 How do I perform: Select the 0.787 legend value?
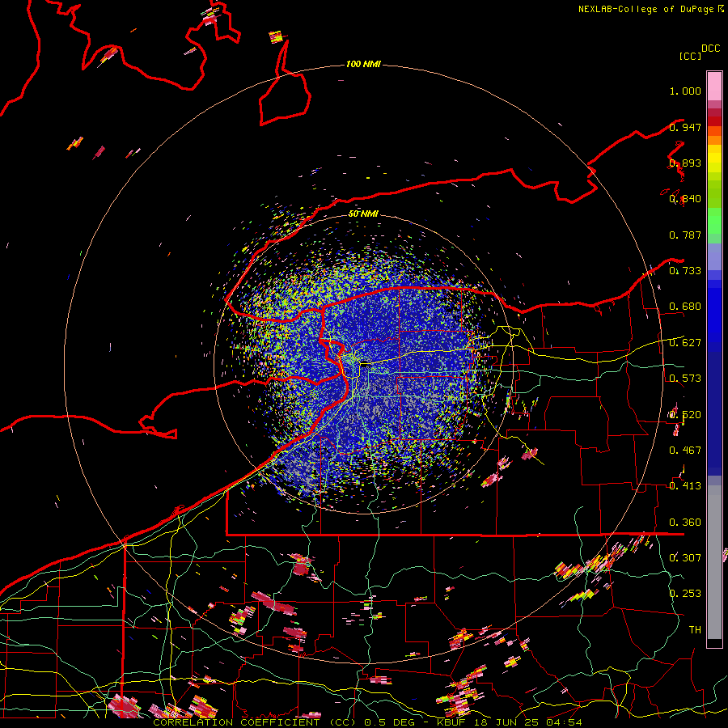685,235
